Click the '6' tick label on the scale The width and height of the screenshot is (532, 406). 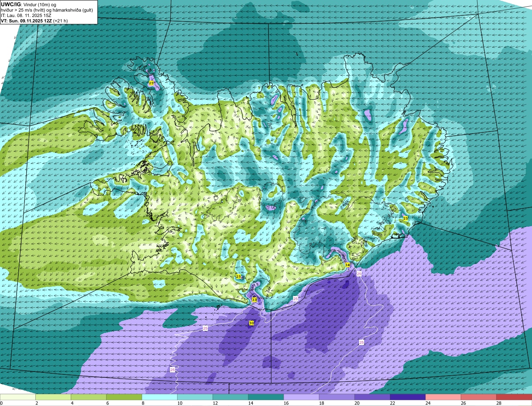pyautogui.click(x=107, y=403)
